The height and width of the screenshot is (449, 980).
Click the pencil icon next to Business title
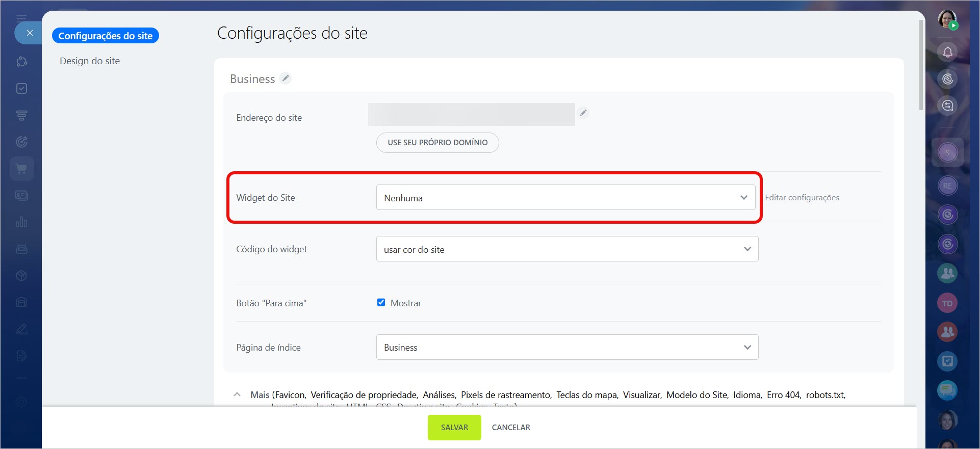[286, 78]
